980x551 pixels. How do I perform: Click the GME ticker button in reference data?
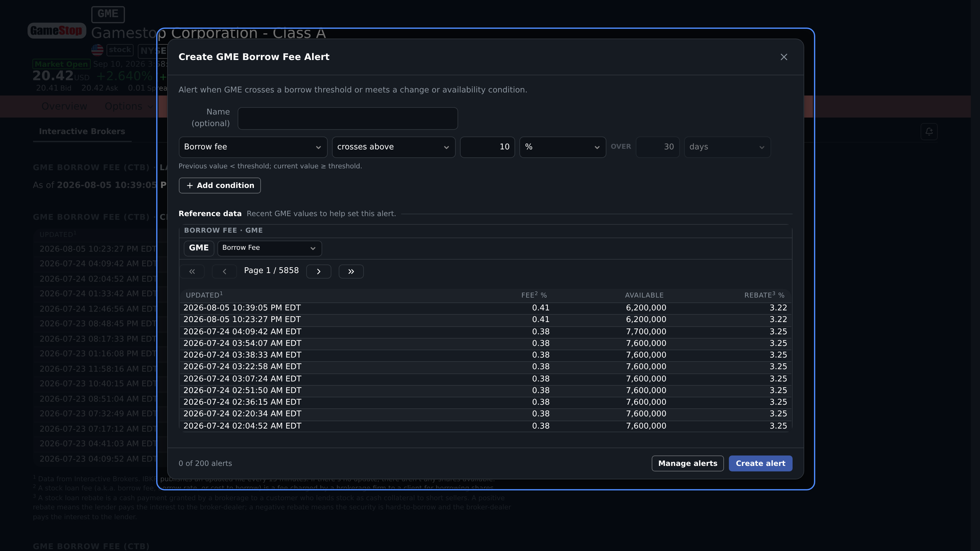pyautogui.click(x=198, y=248)
